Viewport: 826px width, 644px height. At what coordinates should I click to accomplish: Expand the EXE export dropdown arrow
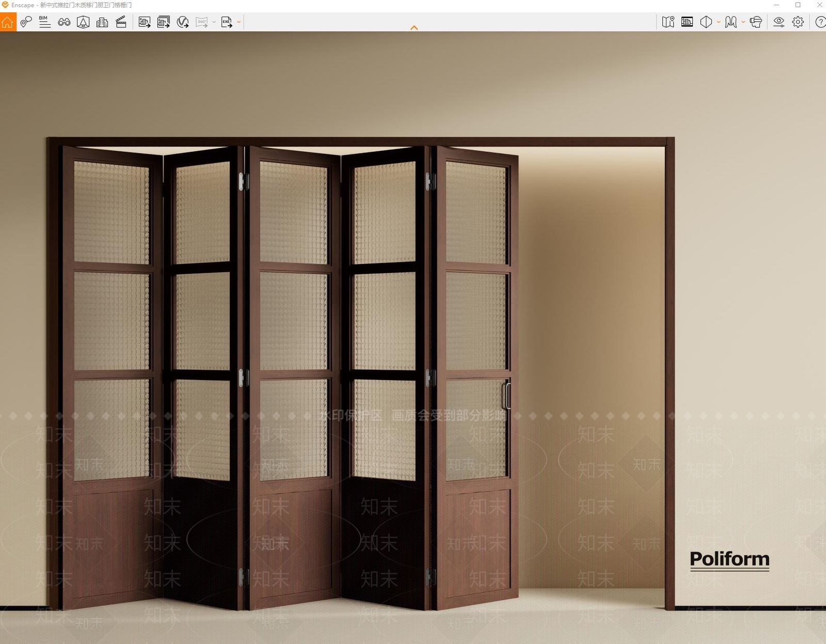[239, 22]
